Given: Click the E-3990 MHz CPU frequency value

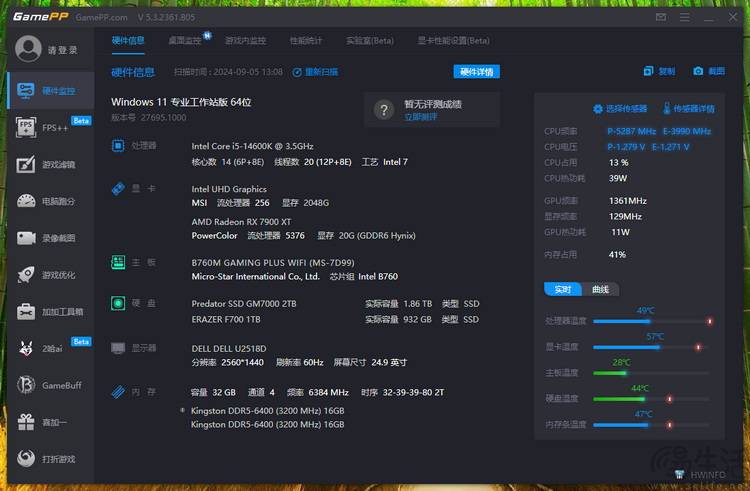Looking at the screenshot, I should (x=687, y=131).
